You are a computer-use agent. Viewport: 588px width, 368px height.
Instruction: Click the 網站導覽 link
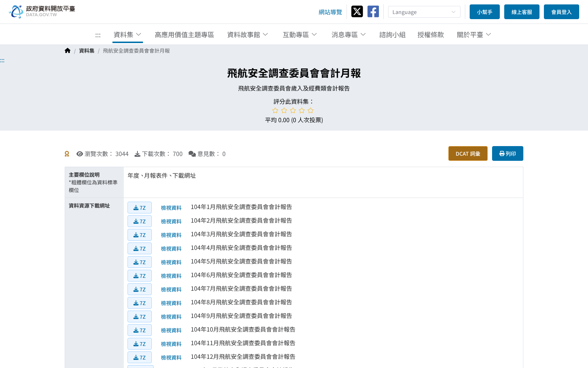coord(330,12)
